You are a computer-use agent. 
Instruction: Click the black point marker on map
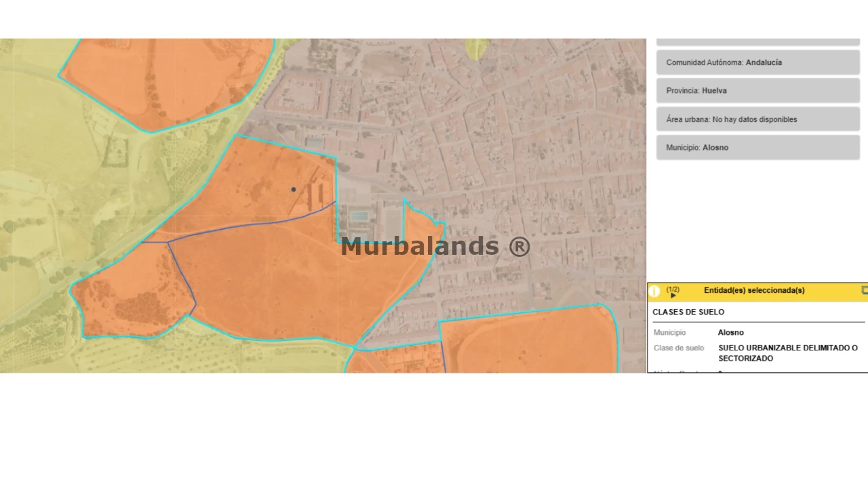[x=294, y=190]
